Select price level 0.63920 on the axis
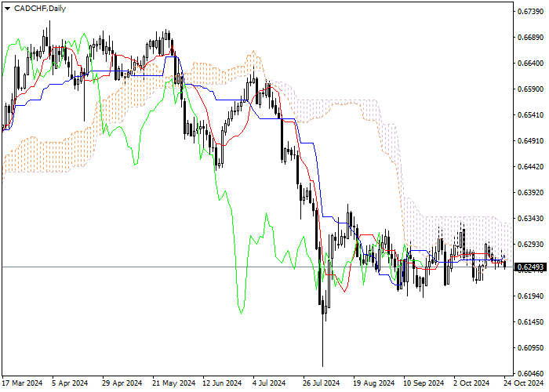The width and height of the screenshot is (549, 392). click(x=531, y=193)
